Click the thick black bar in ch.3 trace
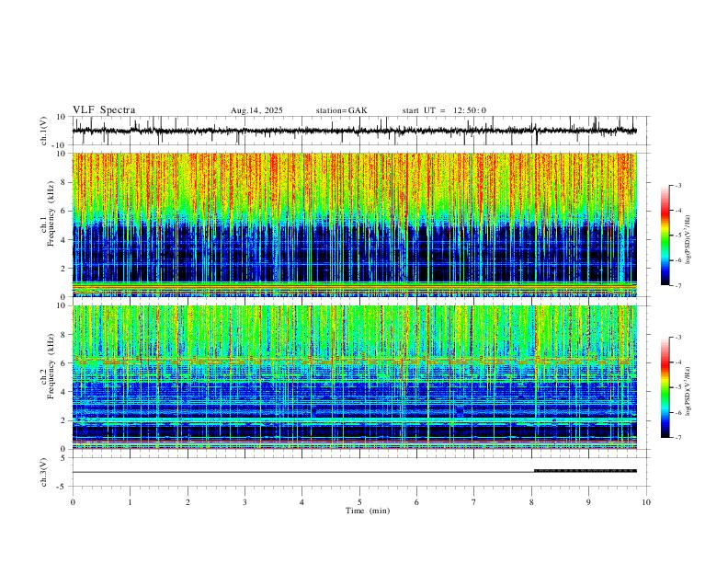 coord(586,471)
